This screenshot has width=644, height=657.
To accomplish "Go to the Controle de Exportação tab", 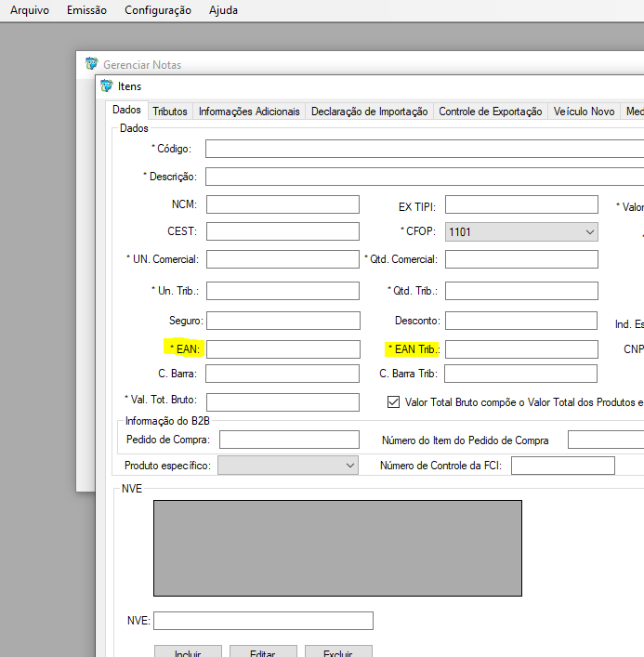I will (490, 112).
